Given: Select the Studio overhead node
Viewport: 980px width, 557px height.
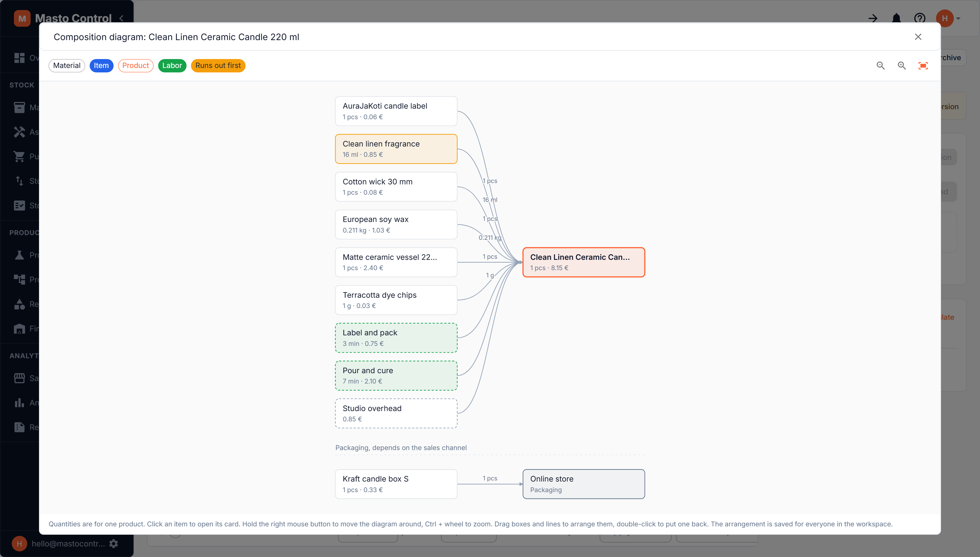Looking at the screenshot, I should coord(396,414).
